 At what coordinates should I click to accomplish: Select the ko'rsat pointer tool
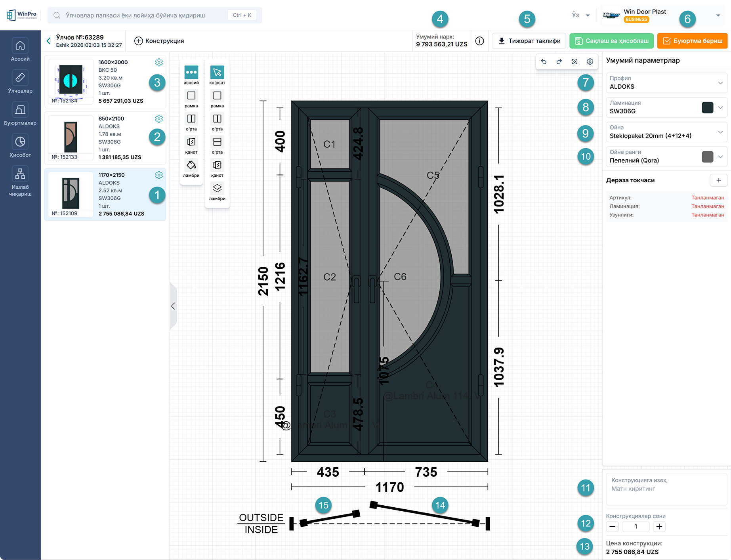point(217,73)
